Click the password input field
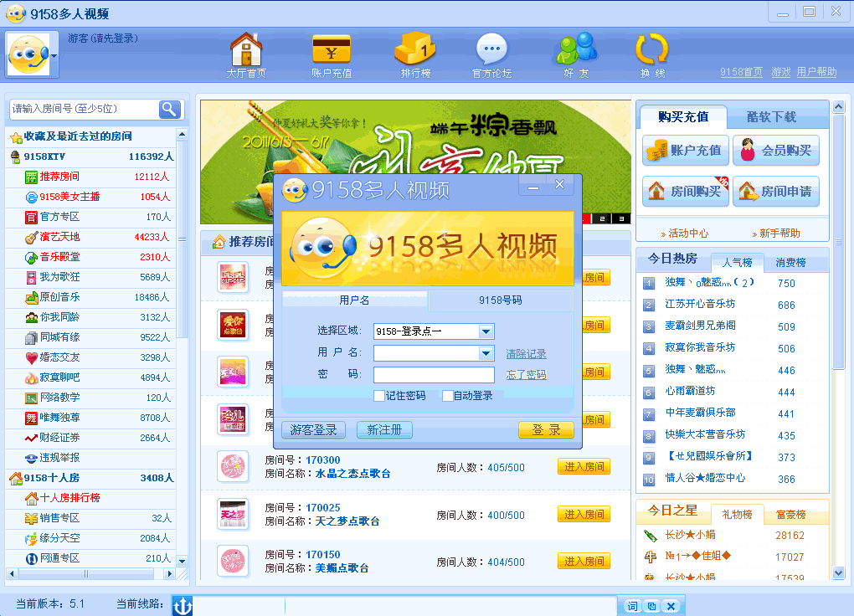Viewport: 854px width, 616px height. (x=434, y=375)
